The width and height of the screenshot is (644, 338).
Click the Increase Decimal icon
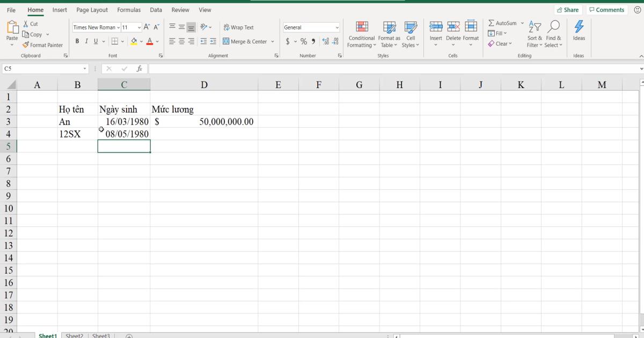pyautogui.click(x=325, y=41)
